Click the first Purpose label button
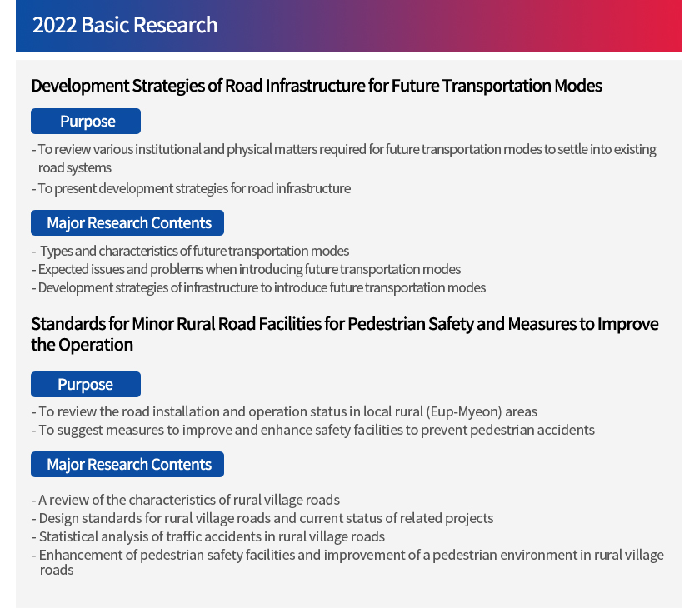The width and height of the screenshot is (700, 608). click(86, 121)
